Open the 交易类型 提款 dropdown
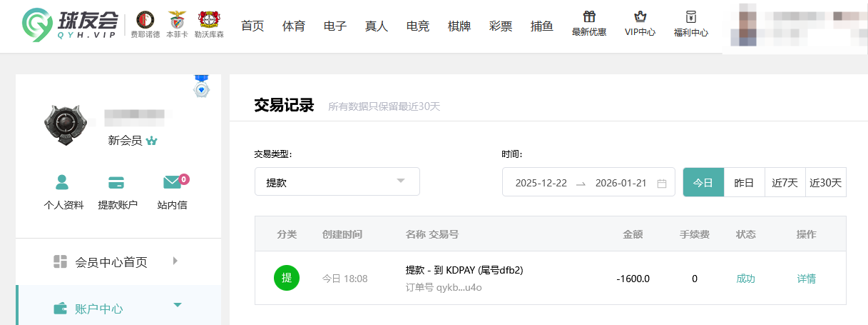This screenshot has width=868, height=325. tap(337, 181)
